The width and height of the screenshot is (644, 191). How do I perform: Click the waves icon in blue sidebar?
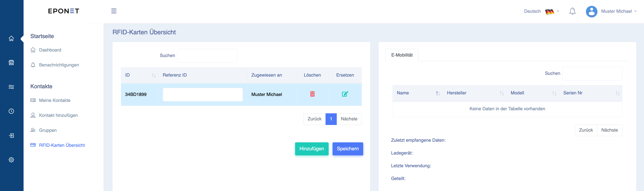(x=11, y=87)
